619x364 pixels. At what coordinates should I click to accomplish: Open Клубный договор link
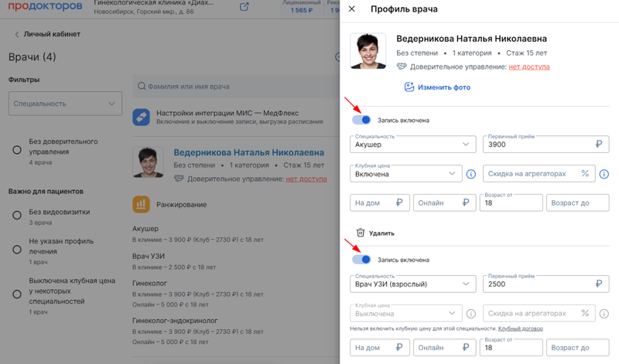[x=520, y=328]
